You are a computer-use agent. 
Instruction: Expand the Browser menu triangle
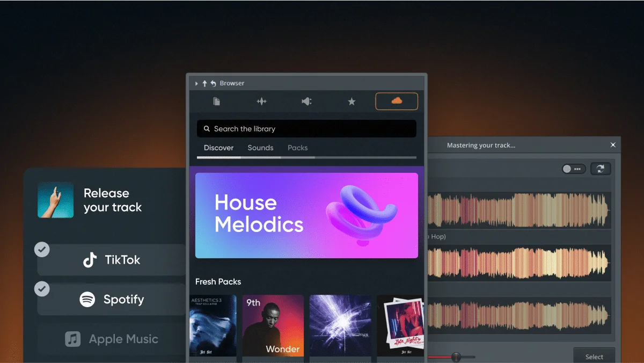tap(196, 83)
